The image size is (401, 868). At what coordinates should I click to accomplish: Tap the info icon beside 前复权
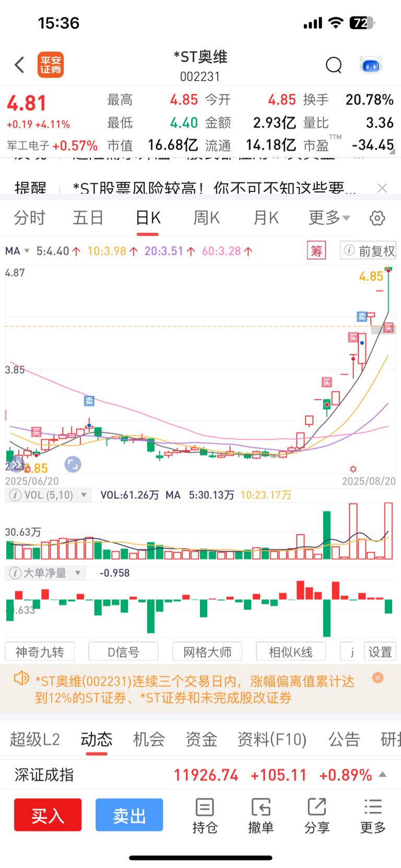pyautogui.click(x=349, y=251)
